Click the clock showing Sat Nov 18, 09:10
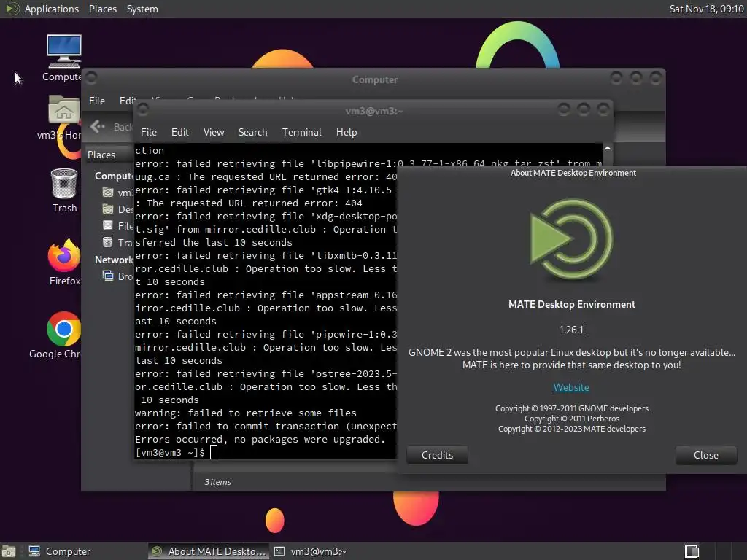747x560 pixels. (706, 9)
